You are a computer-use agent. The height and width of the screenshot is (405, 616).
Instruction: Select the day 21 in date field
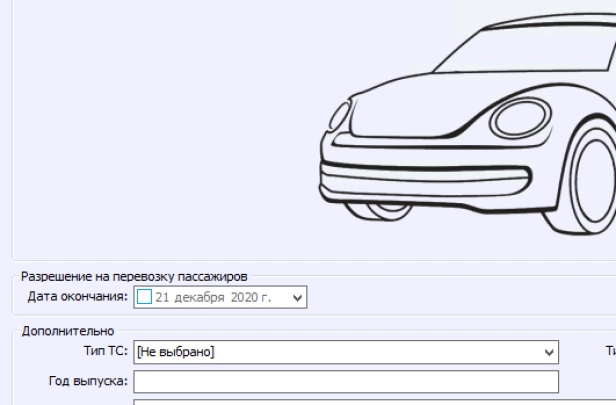pos(162,297)
